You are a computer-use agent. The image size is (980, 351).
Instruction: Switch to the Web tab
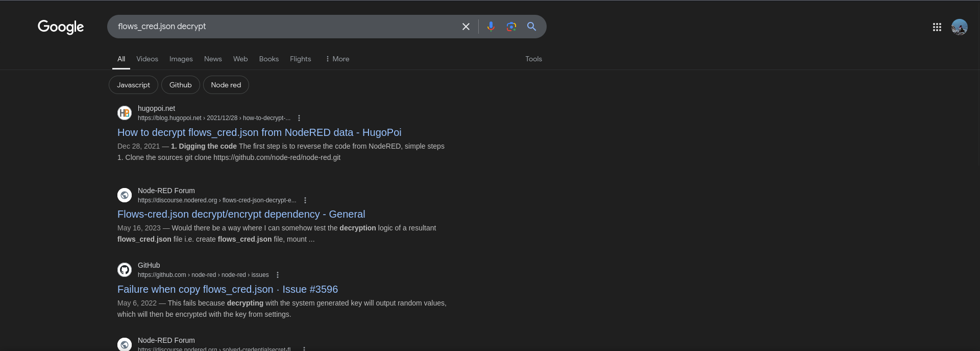[x=240, y=59]
